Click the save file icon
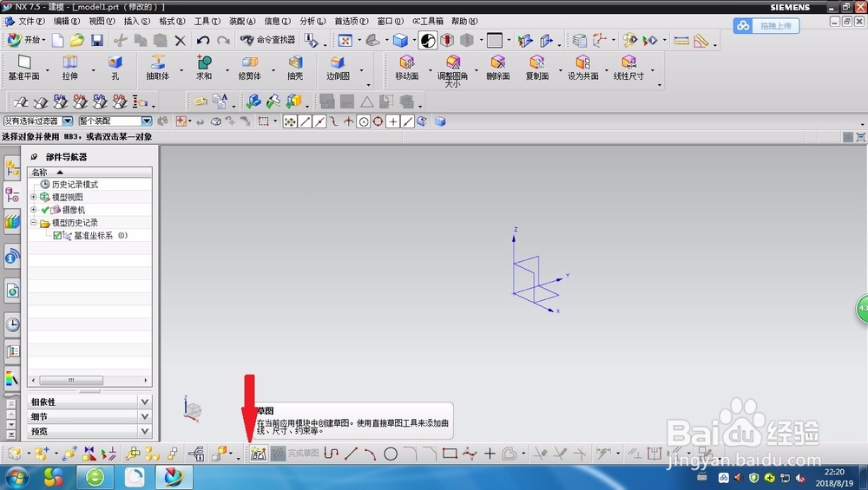Screen dimensions: 868x490 pos(97,40)
